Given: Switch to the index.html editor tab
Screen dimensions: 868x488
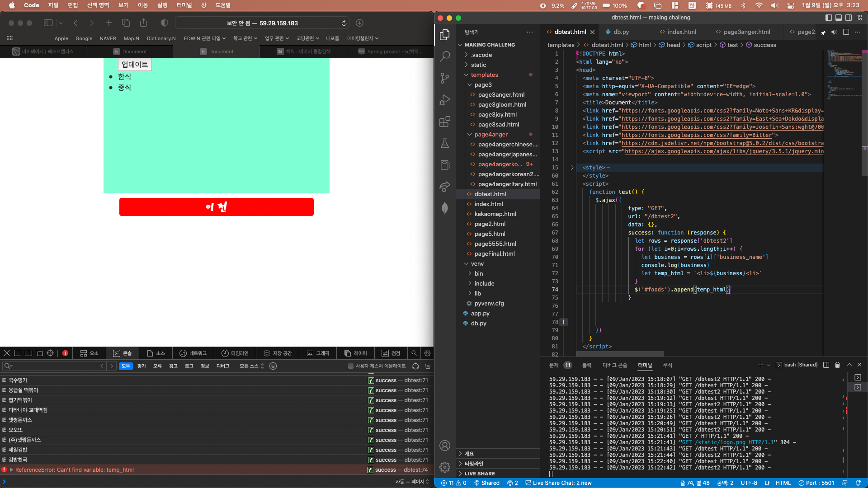Looking at the screenshot, I should point(681,32).
